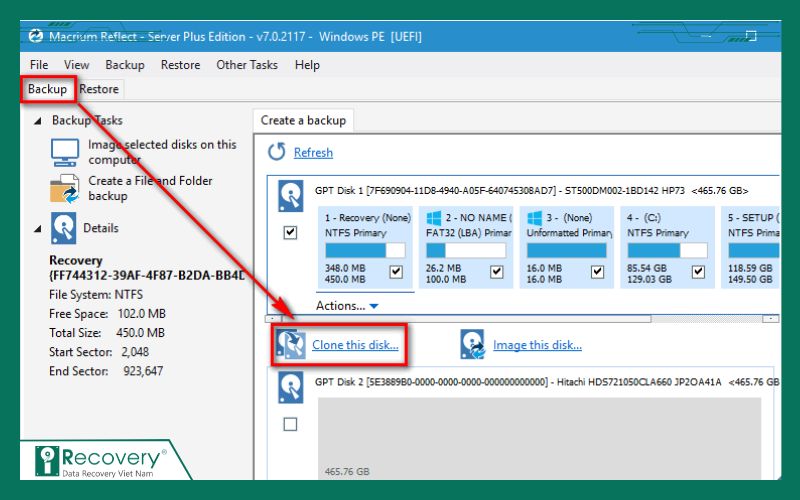
Task: Click the Image this disk icon
Action: [472, 345]
